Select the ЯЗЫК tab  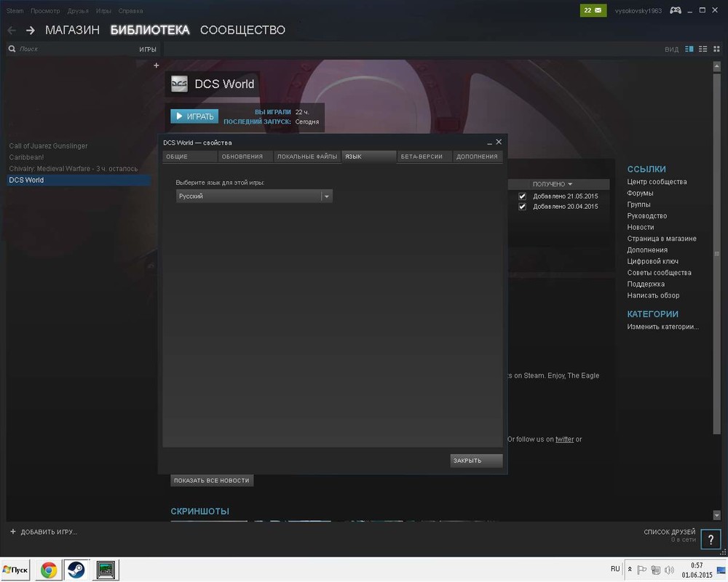369,157
